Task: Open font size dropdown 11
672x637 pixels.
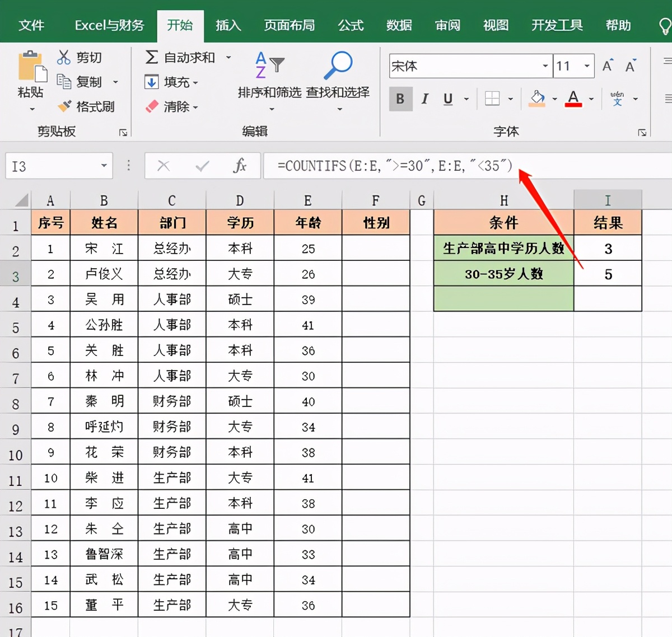Action: point(587,66)
